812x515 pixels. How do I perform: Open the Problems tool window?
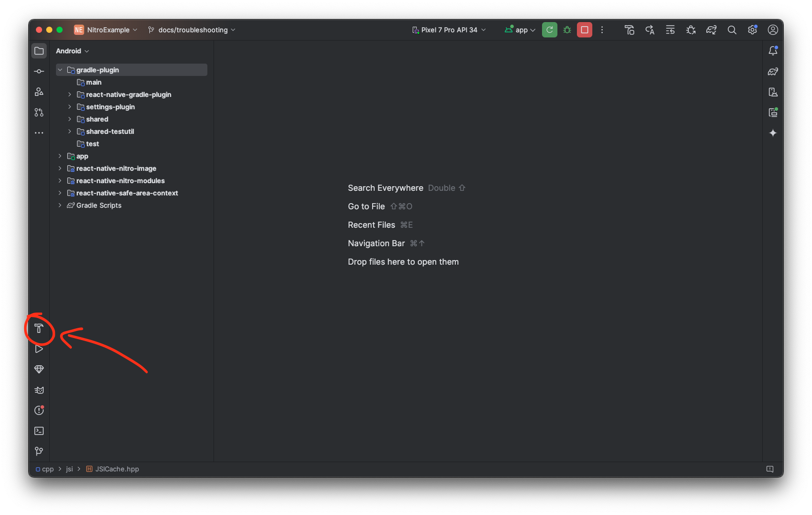[x=39, y=410]
